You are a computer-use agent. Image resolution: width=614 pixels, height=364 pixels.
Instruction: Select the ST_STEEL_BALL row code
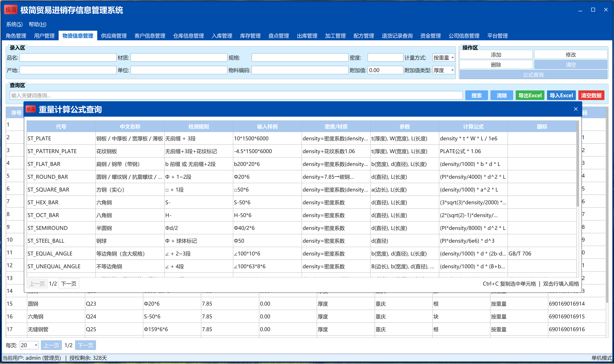(x=61, y=241)
